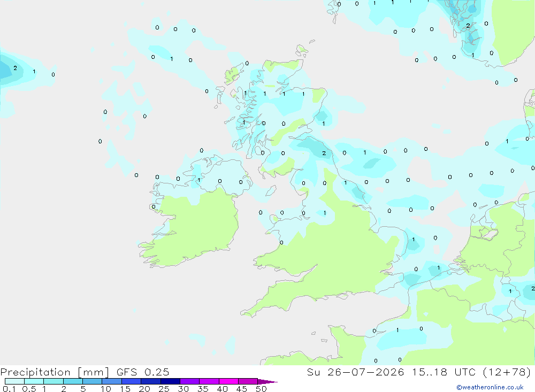Screen dimensions: 535x392
Task: Click the 45–50 mm legend swatch
Action: point(248,381)
